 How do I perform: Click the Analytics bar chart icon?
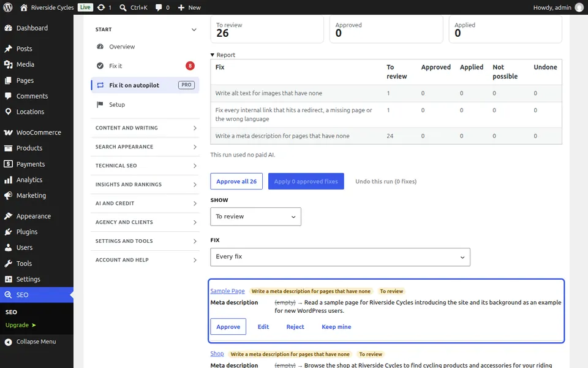point(8,180)
